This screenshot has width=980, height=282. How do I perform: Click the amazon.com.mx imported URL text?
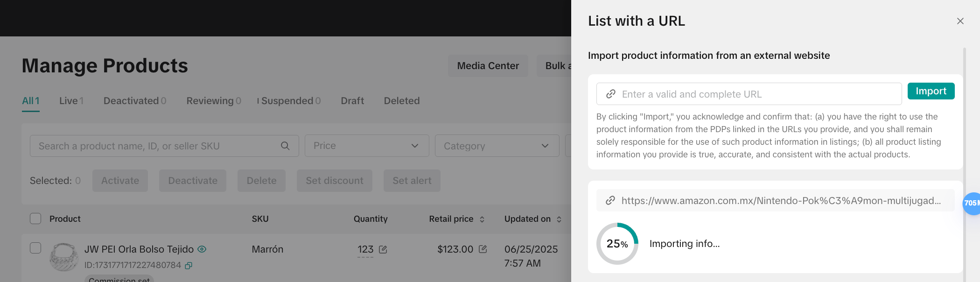[781, 200]
